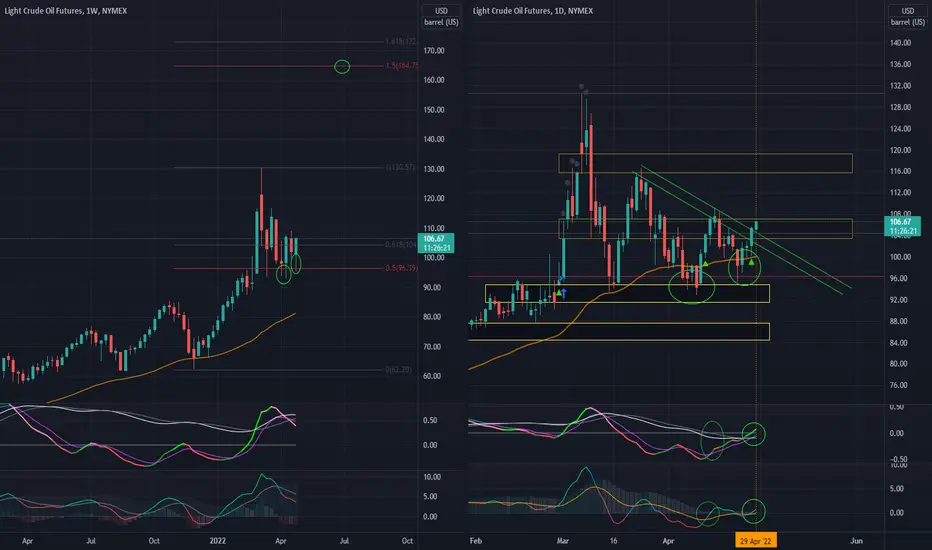This screenshot has width=932, height=550.
Task: Click the 16 date label on daily time axis
Action: pos(613,540)
